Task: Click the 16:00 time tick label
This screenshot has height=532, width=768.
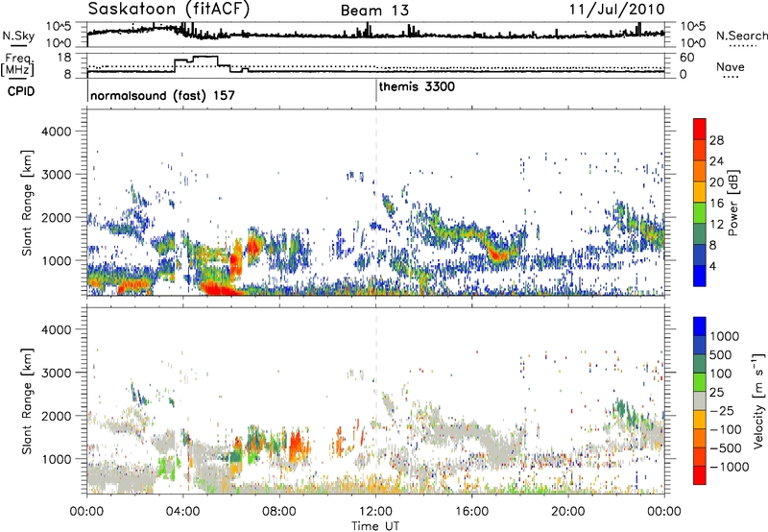Action: (471, 512)
